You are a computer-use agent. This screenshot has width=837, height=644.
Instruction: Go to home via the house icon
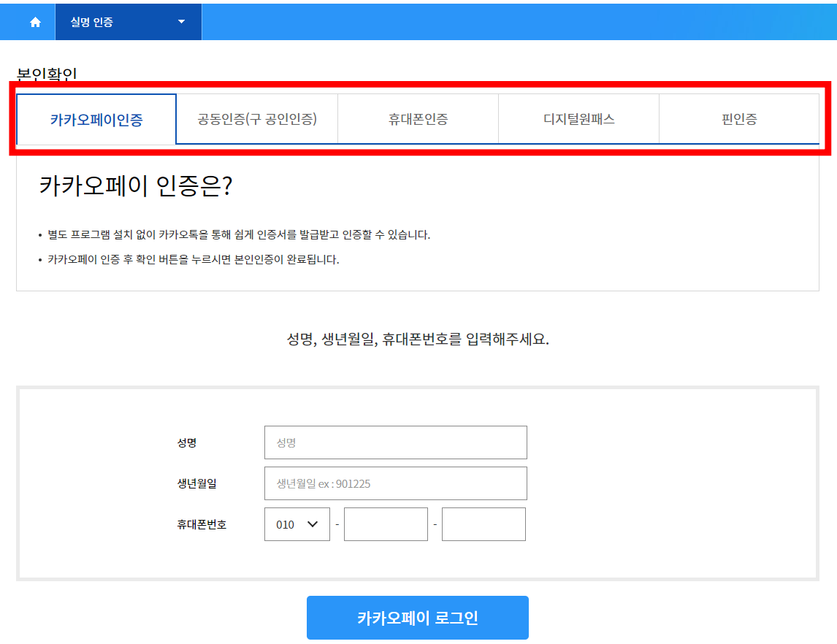tap(35, 22)
